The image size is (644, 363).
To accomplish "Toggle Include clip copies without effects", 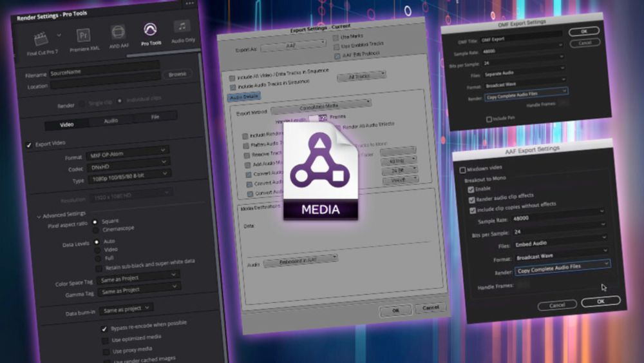I will pyautogui.click(x=472, y=210).
